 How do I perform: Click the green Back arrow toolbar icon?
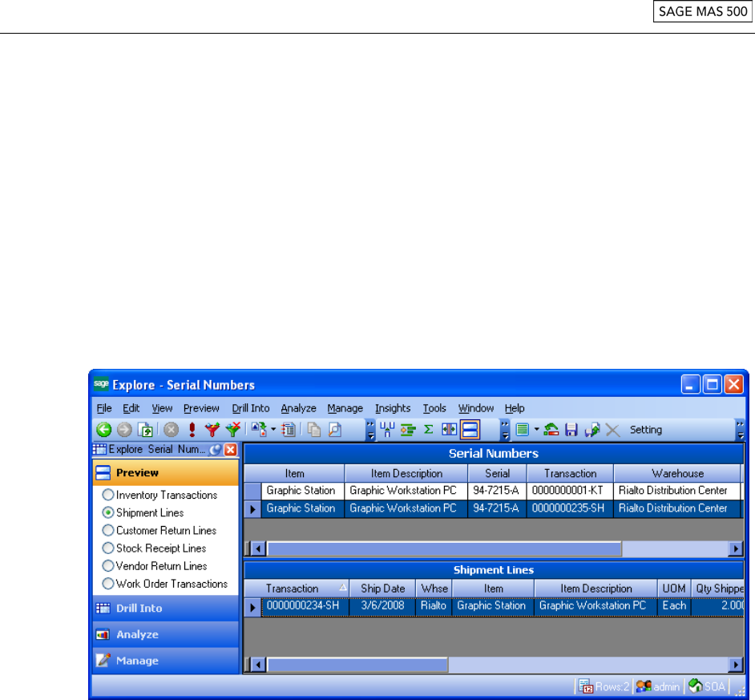tap(103, 429)
